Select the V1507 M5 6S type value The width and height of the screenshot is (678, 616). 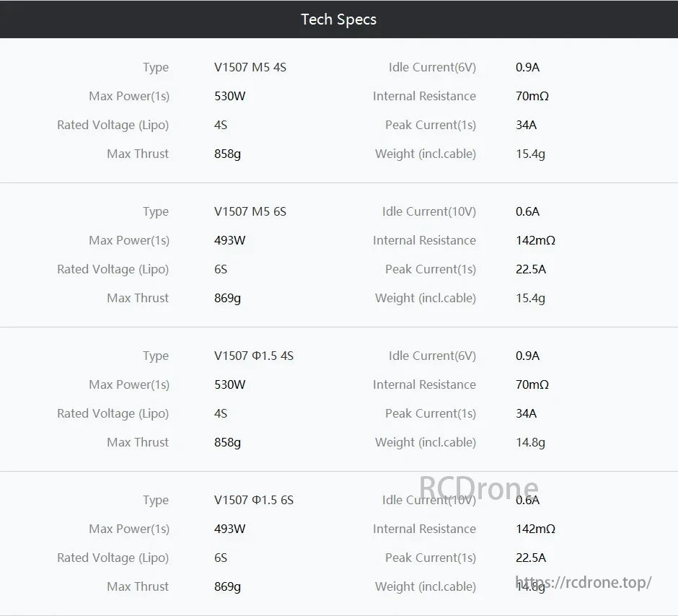[250, 211]
